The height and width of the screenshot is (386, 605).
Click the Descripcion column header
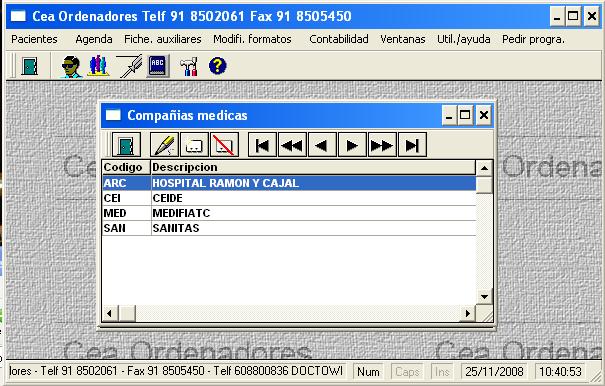click(313, 167)
